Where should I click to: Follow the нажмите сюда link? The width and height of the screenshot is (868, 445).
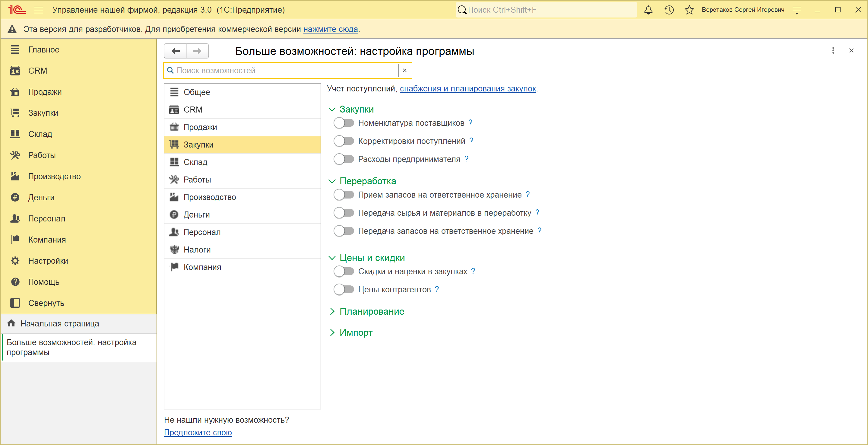331,29
